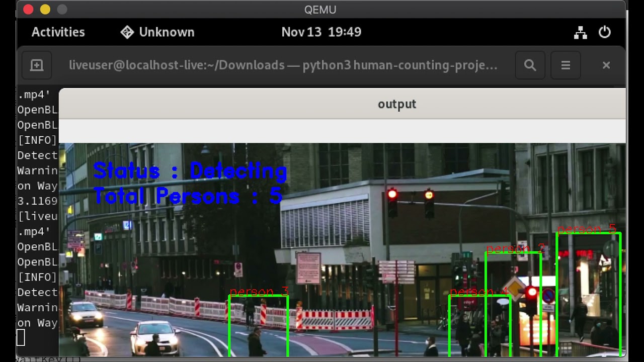Click the 'person 5' detection label
The height and width of the screenshot is (362, 644).
(x=587, y=229)
